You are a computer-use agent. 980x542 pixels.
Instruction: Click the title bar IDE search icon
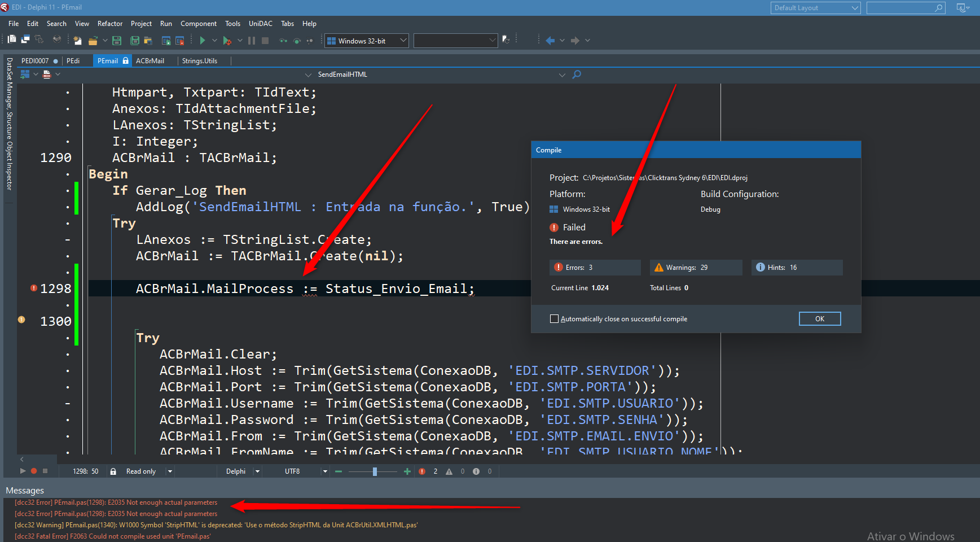coord(939,8)
